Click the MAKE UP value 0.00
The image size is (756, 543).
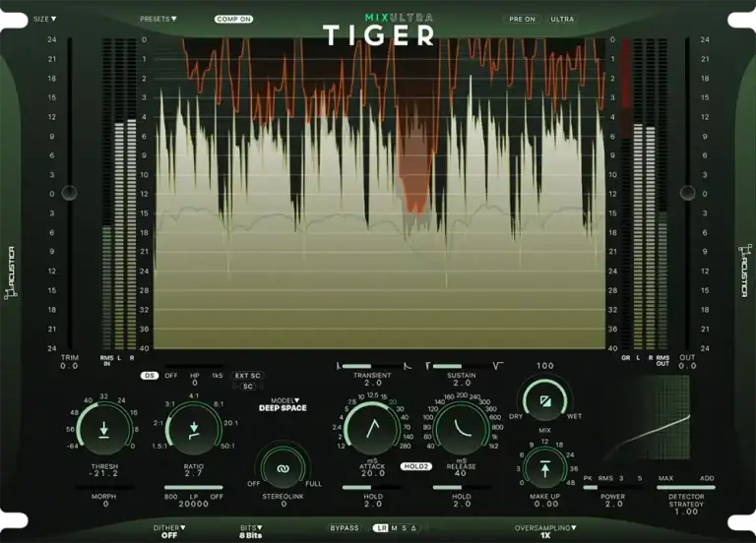pyautogui.click(x=545, y=504)
